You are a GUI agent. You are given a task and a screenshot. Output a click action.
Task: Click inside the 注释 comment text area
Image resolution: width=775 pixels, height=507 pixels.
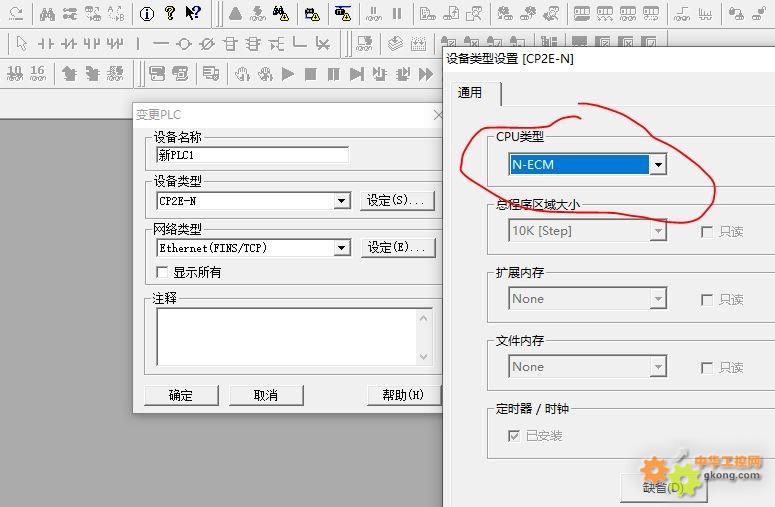(x=287, y=337)
